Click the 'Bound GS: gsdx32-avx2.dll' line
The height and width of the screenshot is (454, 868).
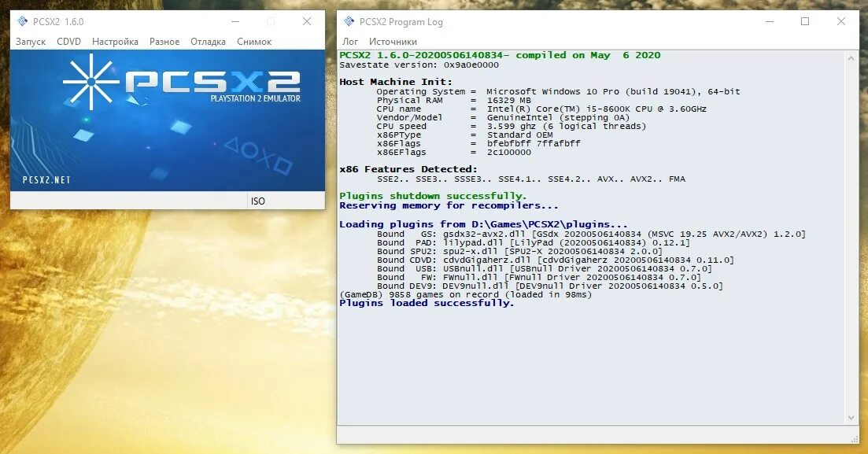coord(591,234)
